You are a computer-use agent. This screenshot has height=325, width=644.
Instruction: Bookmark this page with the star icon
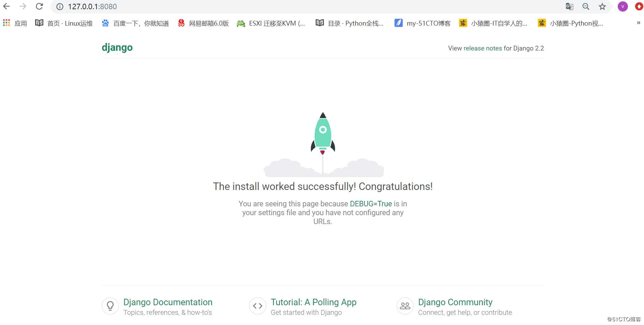pos(602,6)
